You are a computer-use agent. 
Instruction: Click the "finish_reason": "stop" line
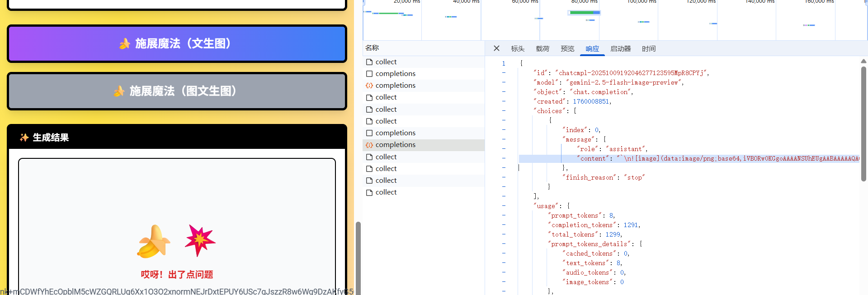[x=604, y=177]
